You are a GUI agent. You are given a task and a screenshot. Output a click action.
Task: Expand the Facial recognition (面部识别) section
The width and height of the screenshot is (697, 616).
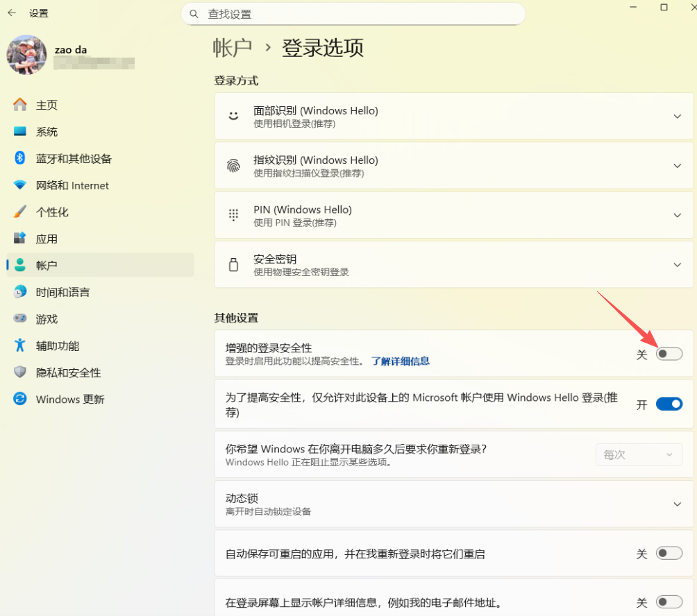[x=677, y=117]
